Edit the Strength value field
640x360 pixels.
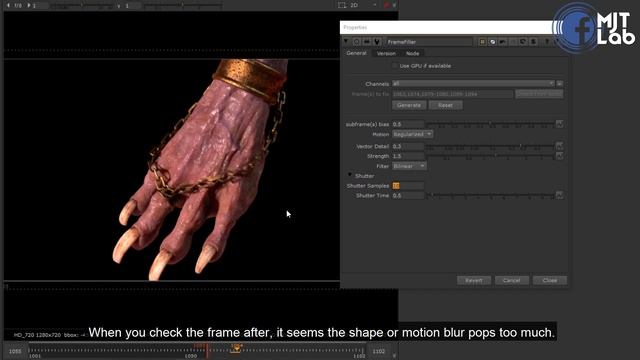pos(408,156)
